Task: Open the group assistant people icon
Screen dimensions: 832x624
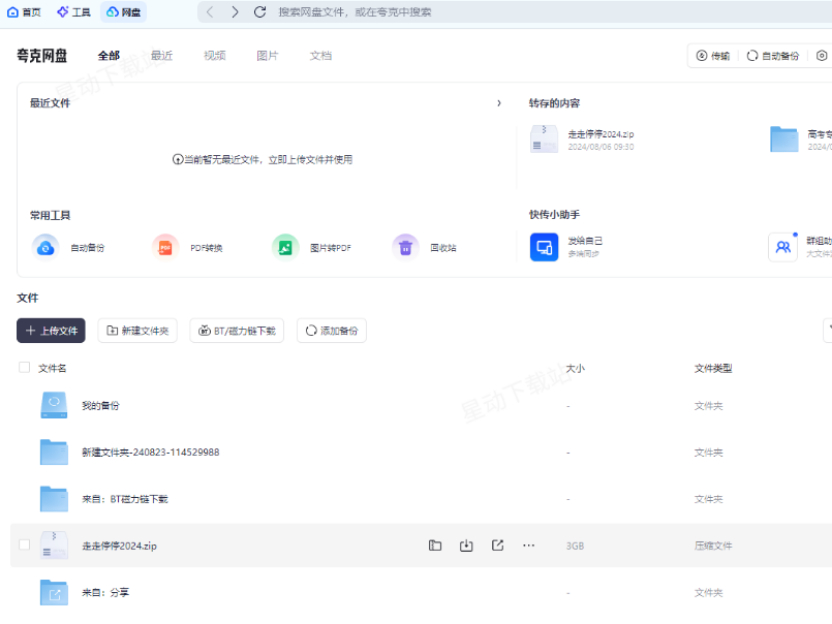Action: pos(783,247)
